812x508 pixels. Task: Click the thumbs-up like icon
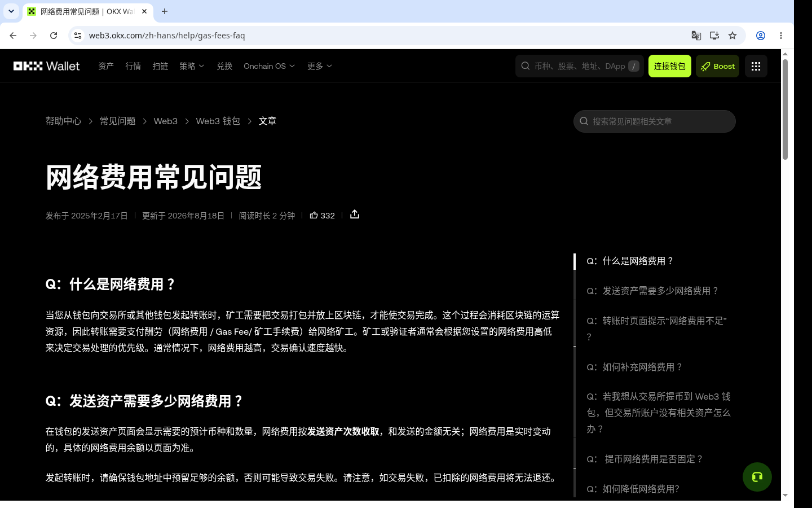[x=314, y=215]
